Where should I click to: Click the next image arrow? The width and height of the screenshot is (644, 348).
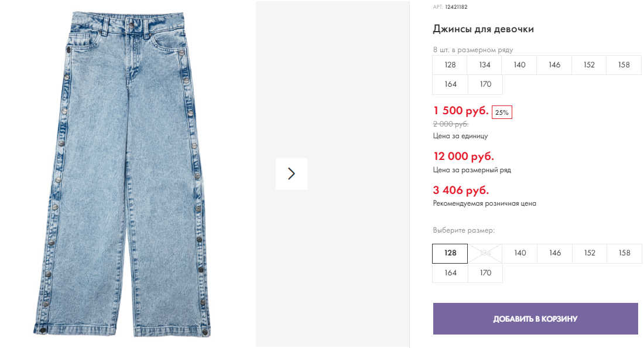[292, 173]
